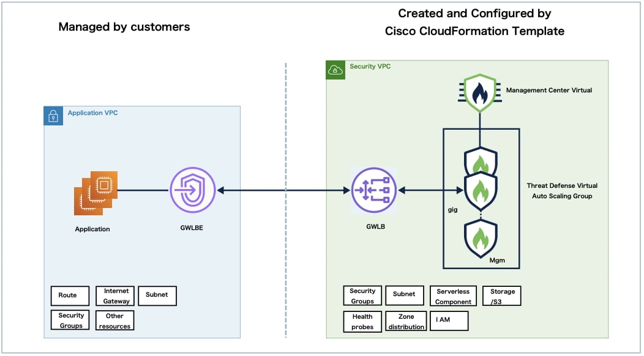The height and width of the screenshot is (356, 644).
Task: Click the "Application VPC" label text
Action: 93,113
